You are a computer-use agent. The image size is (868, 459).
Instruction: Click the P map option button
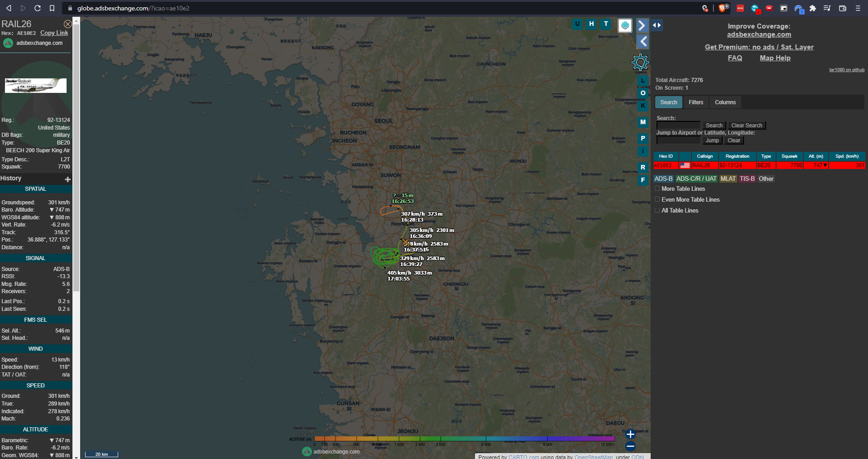coord(643,138)
